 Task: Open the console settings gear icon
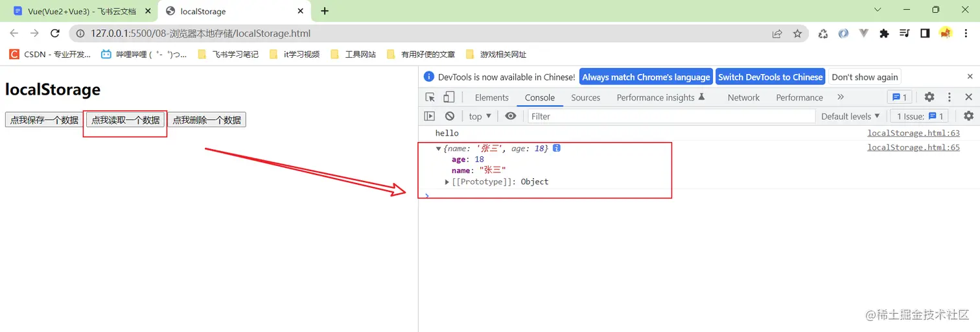pos(968,116)
